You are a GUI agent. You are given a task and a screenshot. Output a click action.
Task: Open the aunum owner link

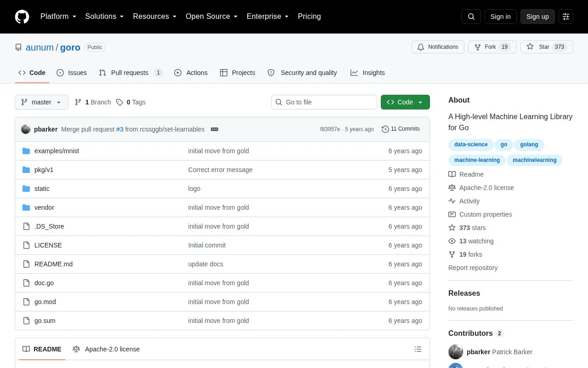point(40,47)
